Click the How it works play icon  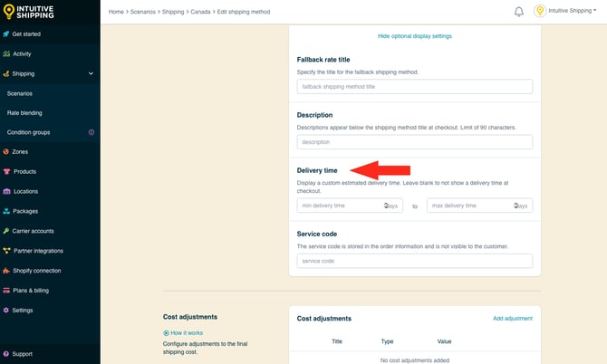click(x=166, y=333)
